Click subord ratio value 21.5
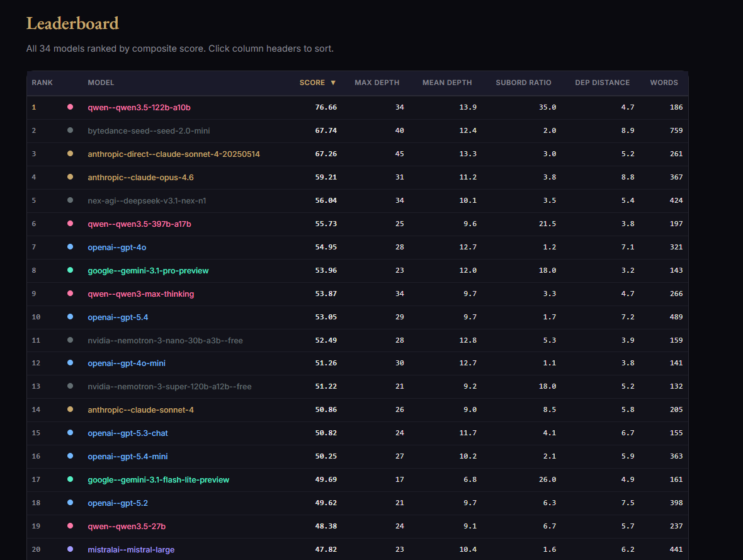The image size is (743, 560). [547, 224]
